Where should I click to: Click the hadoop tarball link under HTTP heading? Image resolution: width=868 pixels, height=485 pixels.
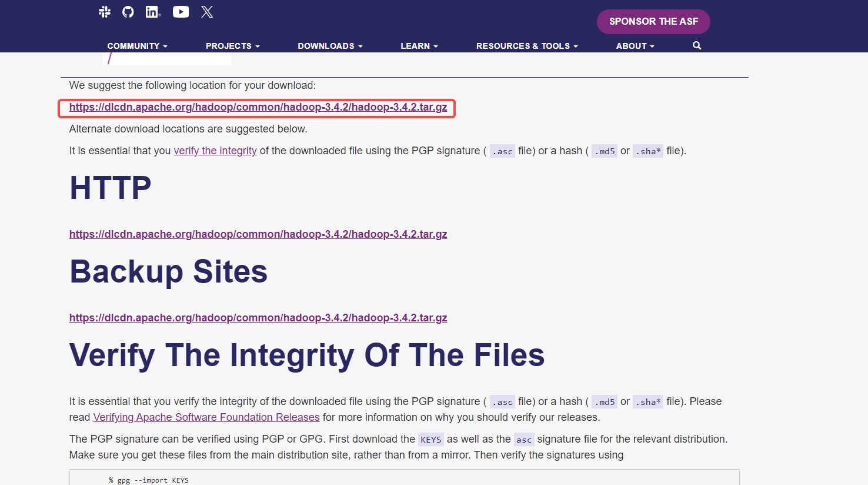coord(258,234)
